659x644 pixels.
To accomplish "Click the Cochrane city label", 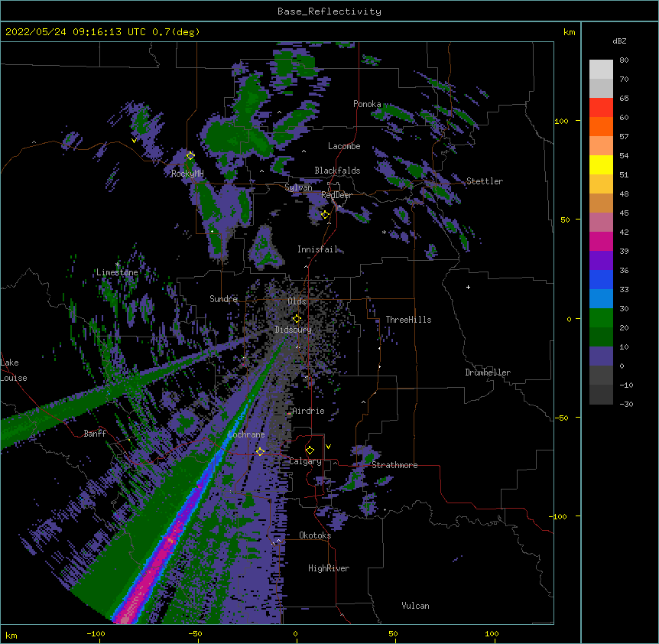I will 246,434.
